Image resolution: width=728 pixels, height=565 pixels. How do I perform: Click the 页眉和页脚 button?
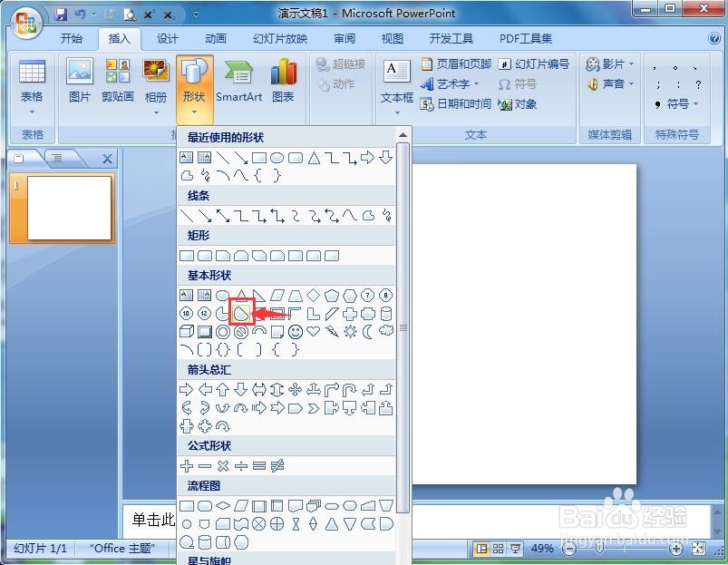[457, 63]
